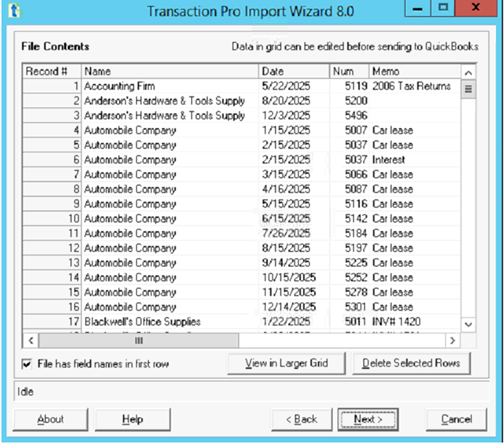Click Num cell 5301
504x444 pixels.
pyautogui.click(x=349, y=307)
